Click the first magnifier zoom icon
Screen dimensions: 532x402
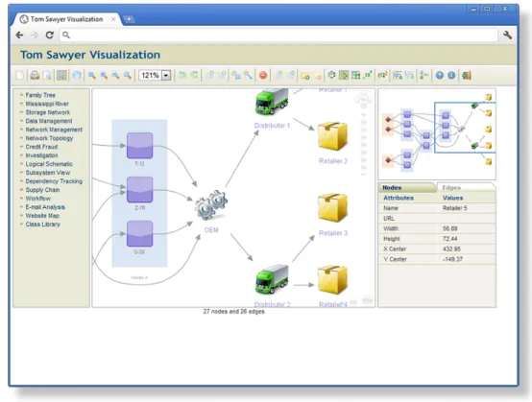click(92, 75)
